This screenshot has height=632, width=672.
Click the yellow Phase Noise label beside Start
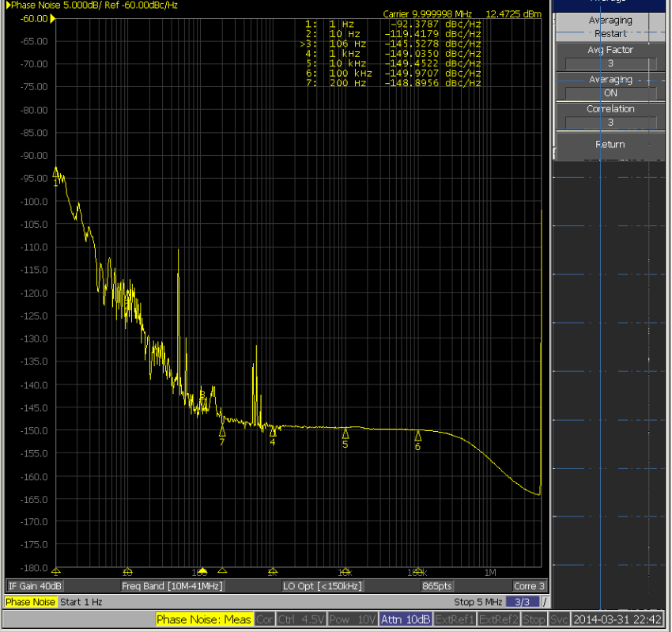[30, 602]
